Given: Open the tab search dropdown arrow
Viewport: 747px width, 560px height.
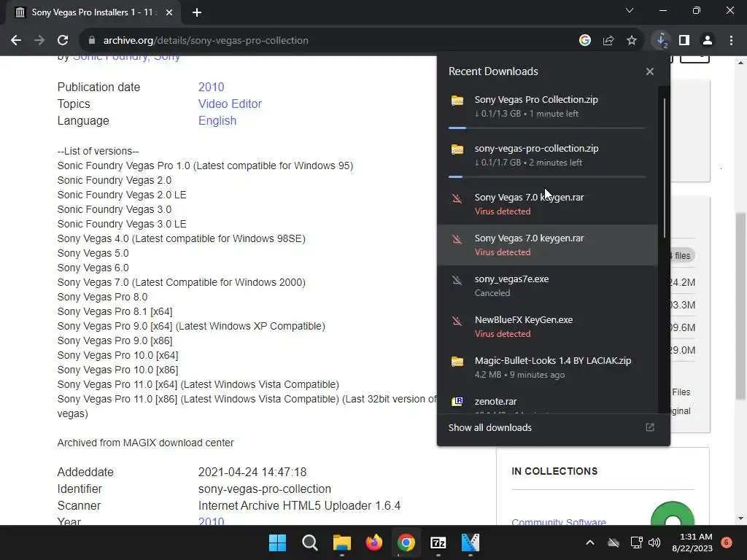Looking at the screenshot, I should [630, 10].
